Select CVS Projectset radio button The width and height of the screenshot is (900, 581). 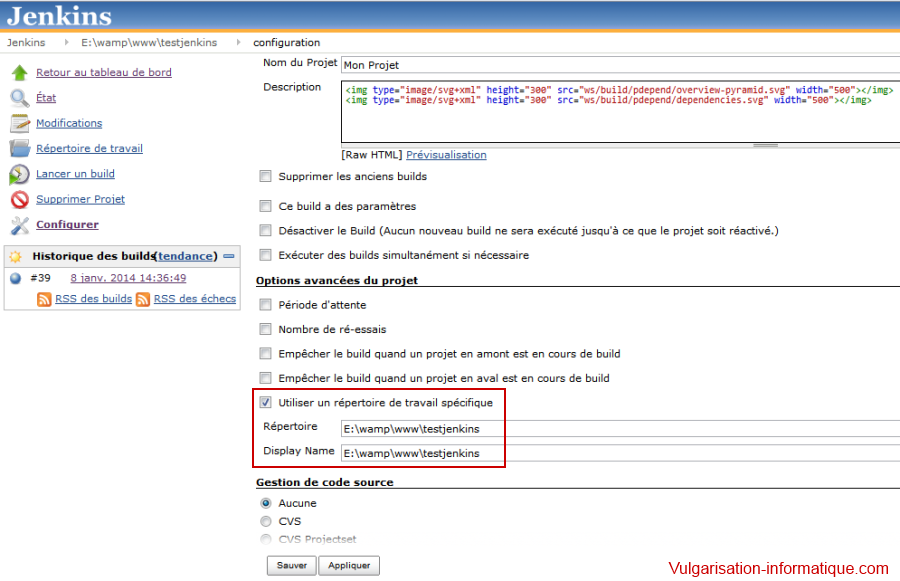(x=266, y=539)
